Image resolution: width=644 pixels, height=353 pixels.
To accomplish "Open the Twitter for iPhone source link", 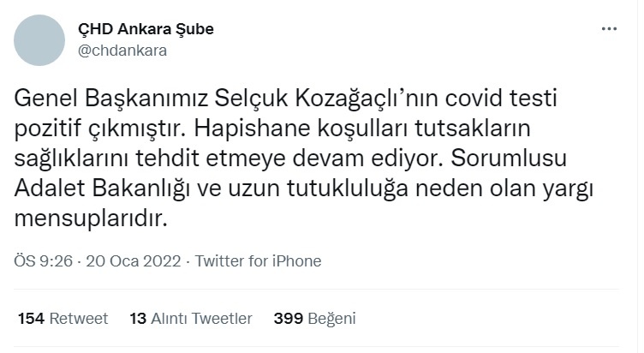I will pos(258,261).
